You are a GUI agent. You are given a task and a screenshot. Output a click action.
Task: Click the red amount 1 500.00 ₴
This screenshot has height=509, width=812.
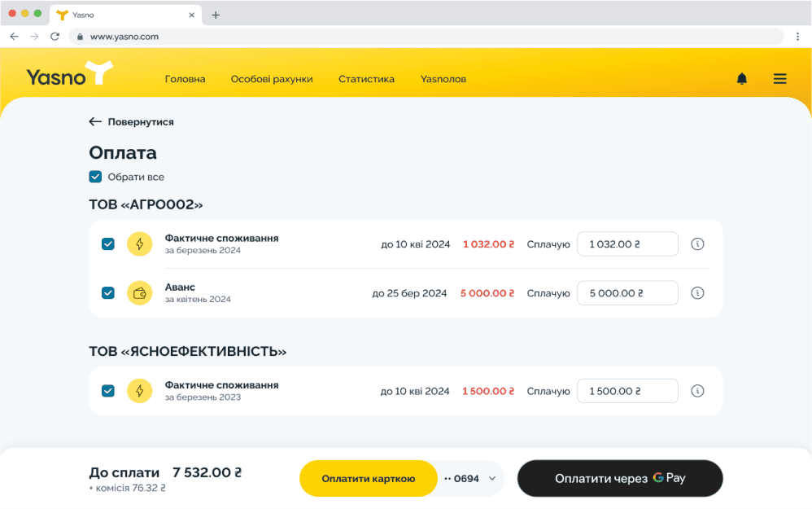pyautogui.click(x=488, y=392)
